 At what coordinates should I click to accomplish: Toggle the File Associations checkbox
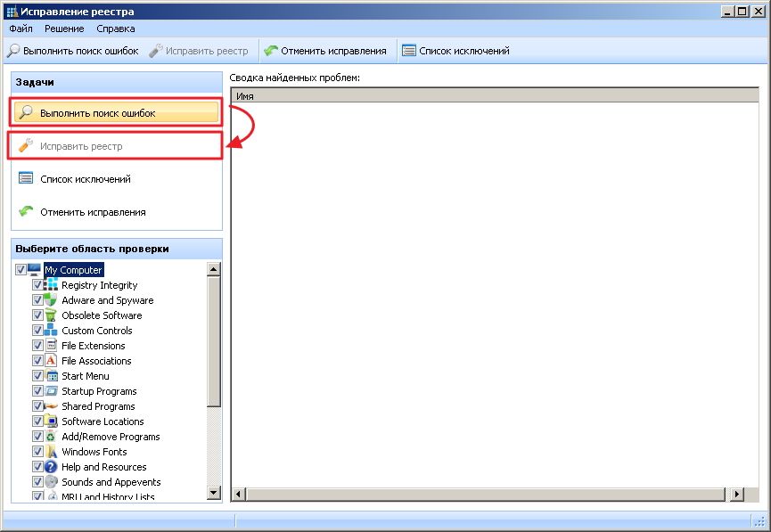pyautogui.click(x=37, y=360)
